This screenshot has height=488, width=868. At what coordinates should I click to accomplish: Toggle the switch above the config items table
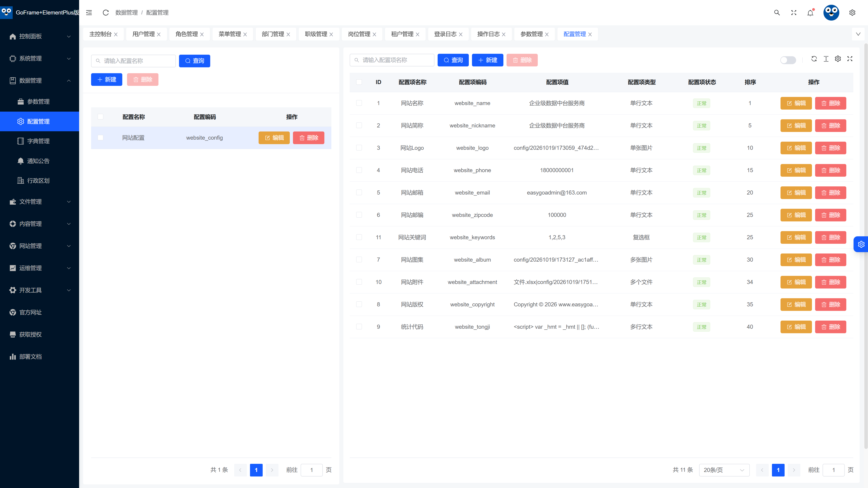point(788,60)
